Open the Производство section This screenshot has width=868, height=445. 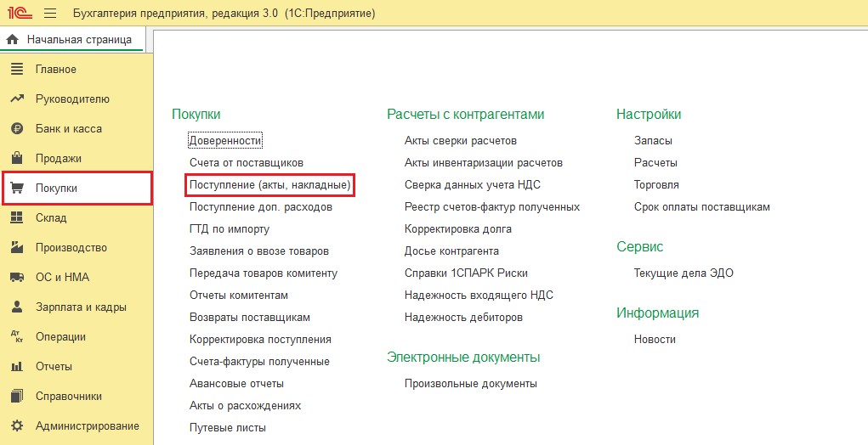click(x=71, y=248)
